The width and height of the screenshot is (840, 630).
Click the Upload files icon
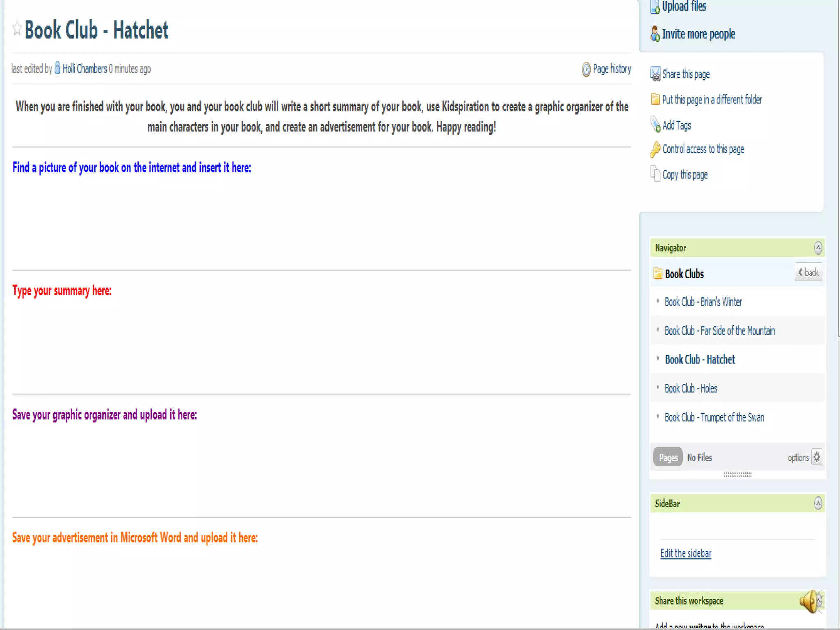coord(655,7)
